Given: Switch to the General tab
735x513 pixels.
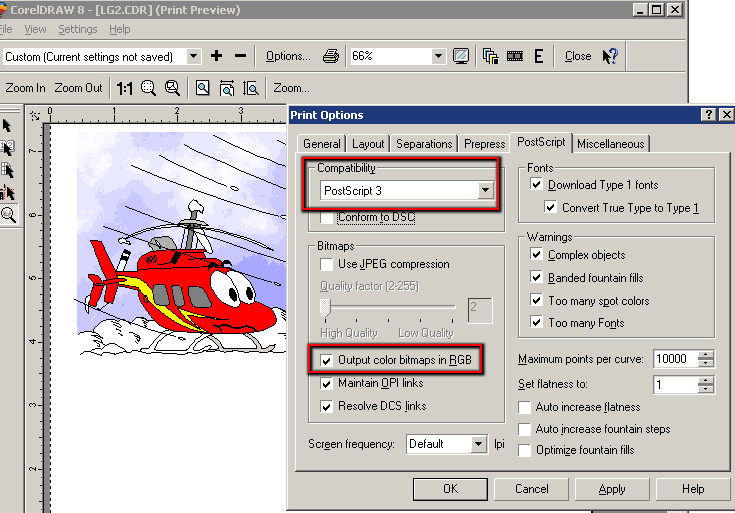Looking at the screenshot, I should pos(322,144).
